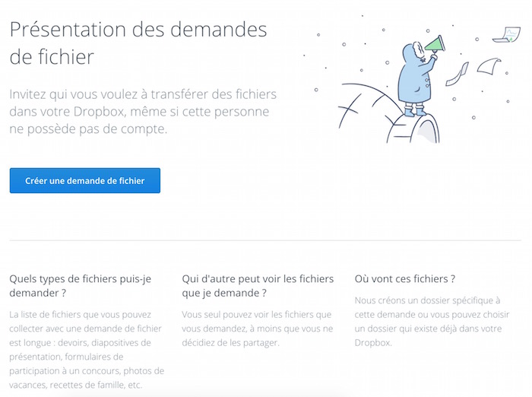Select the green megaphone in the illustration
The image size is (532, 397).
tap(435, 44)
